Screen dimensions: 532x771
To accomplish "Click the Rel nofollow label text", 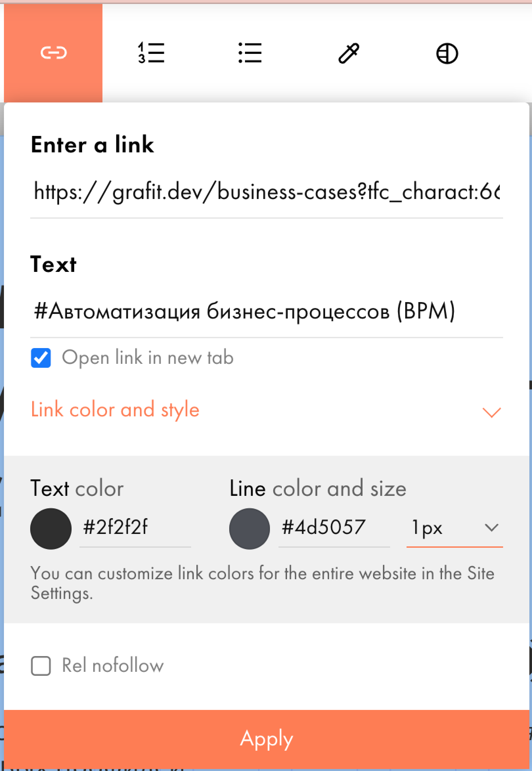I will point(113,666).
